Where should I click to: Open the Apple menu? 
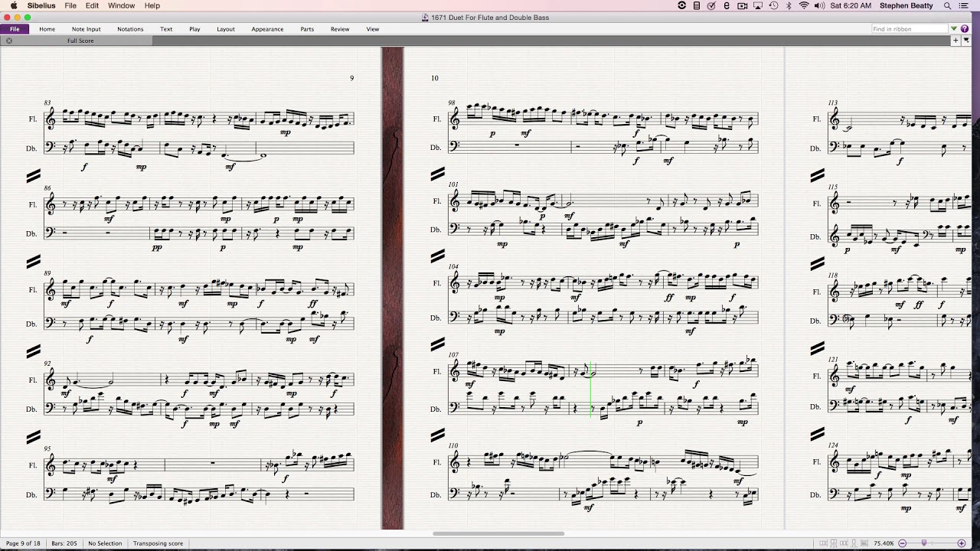point(14,5)
